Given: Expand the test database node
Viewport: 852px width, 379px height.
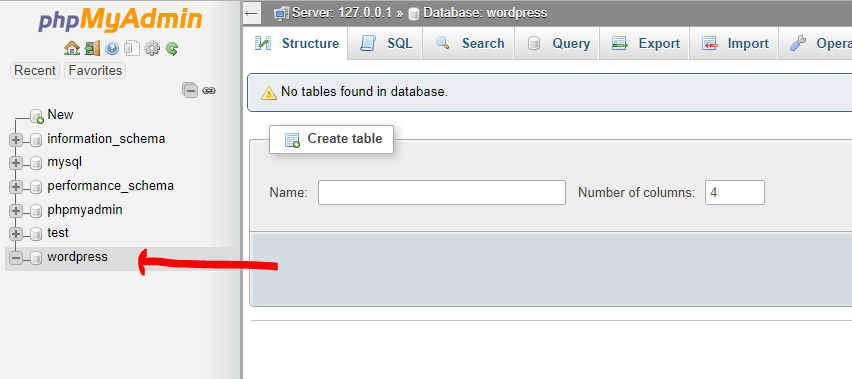Looking at the screenshot, I should pos(15,234).
